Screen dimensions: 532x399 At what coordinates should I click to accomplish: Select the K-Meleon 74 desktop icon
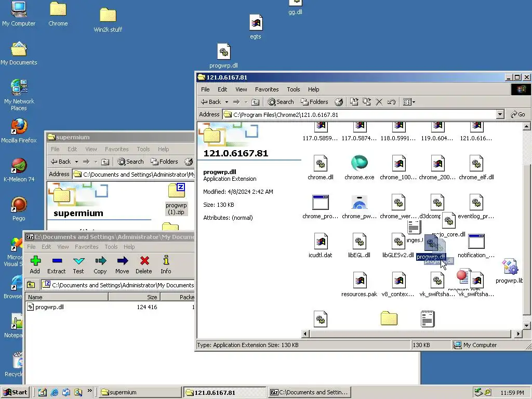click(19, 170)
